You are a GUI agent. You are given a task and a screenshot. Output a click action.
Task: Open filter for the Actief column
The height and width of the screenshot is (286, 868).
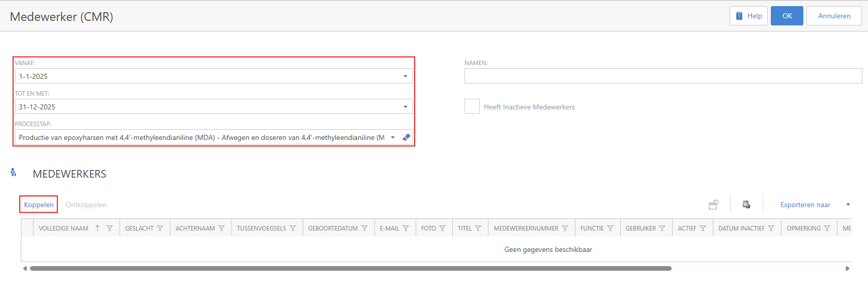tap(703, 228)
